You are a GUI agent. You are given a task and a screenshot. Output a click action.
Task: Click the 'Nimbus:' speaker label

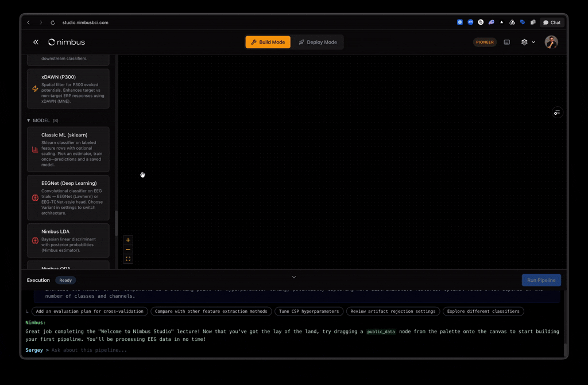(x=35, y=322)
